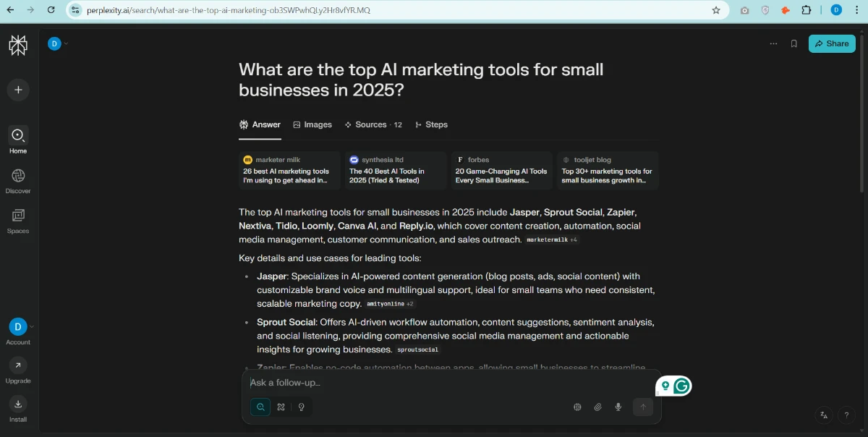The width and height of the screenshot is (868, 437).
Task: Open the marketer milk source card
Action: (289, 171)
